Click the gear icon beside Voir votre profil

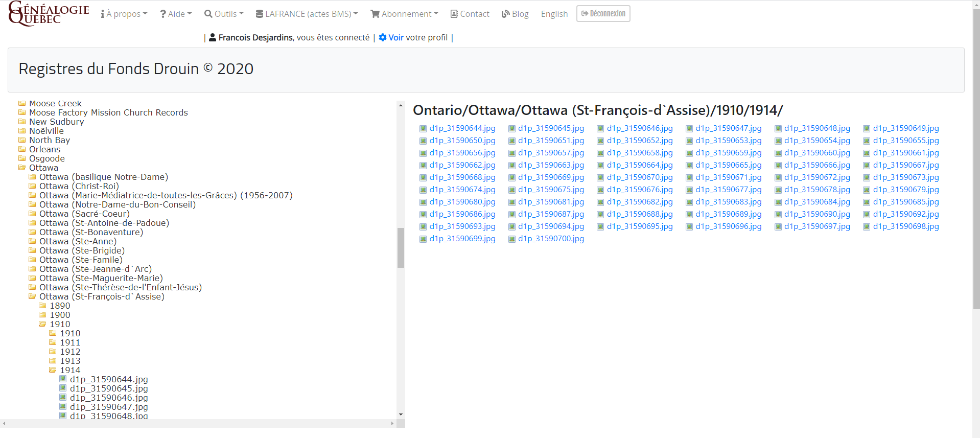point(382,37)
